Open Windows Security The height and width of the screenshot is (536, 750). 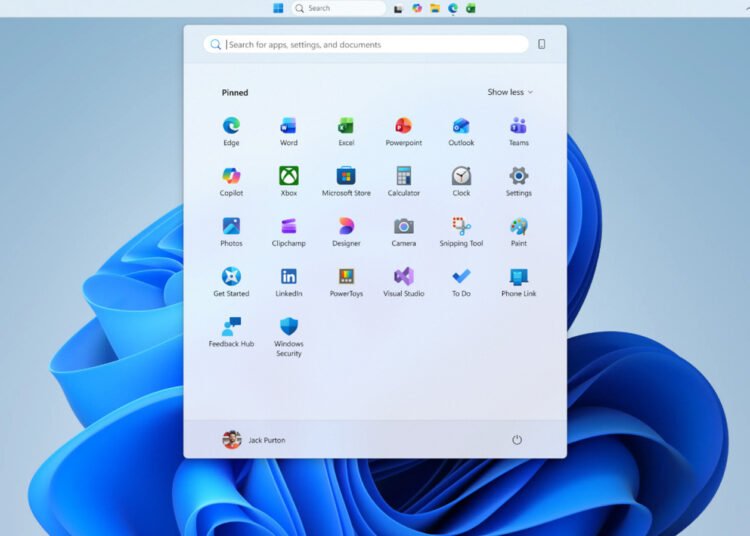pos(288,337)
